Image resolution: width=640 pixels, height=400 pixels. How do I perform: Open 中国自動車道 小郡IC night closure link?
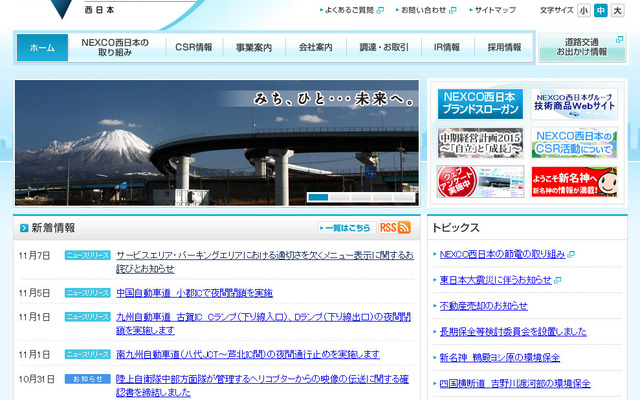pos(195,293)
